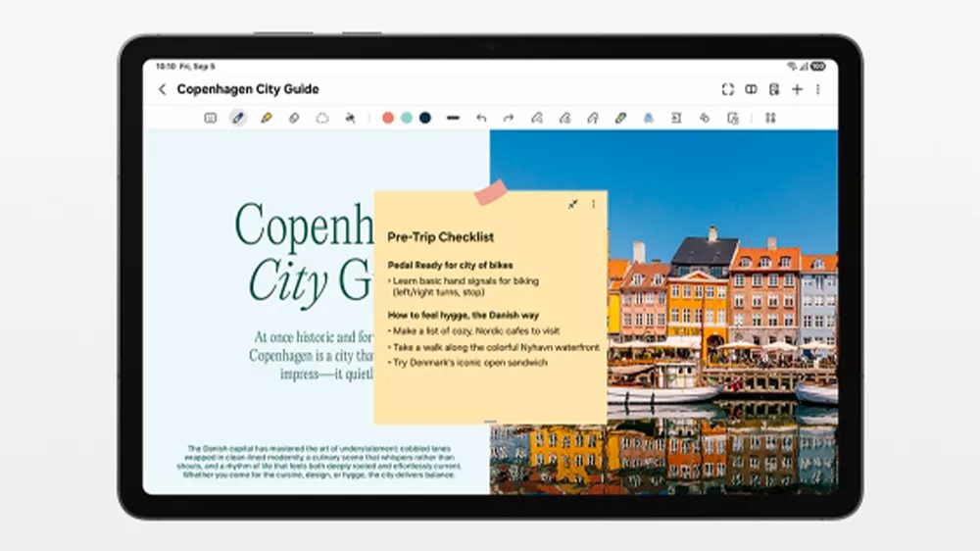Undo the last action

click(x=480, y=118)
